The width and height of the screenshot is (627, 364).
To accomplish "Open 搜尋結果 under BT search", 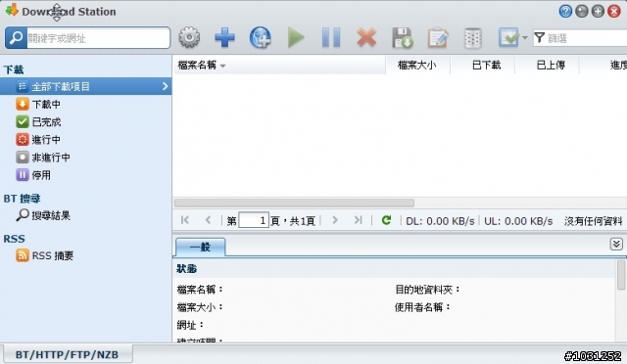I will tap(43, 215).
